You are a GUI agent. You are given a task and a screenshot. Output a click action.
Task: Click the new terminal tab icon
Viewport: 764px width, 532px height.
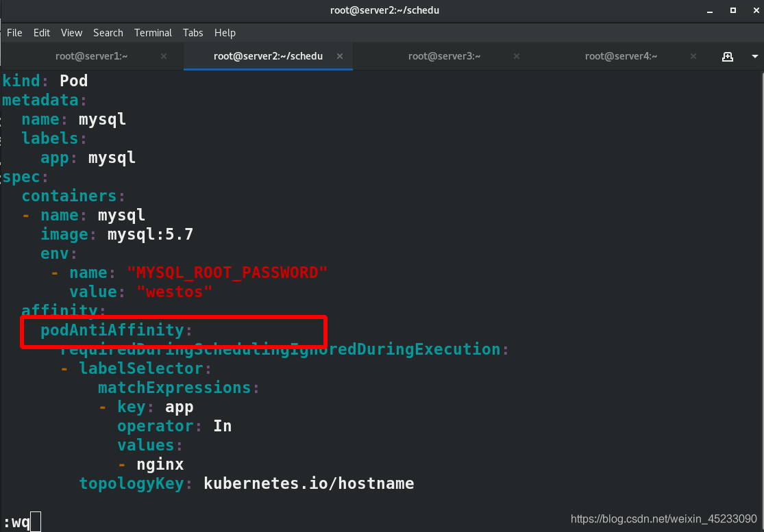click(x=728, y=56)
